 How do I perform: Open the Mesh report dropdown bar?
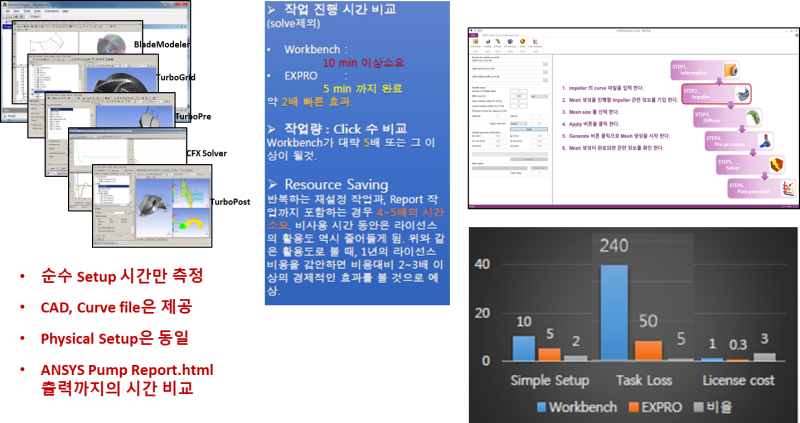(499, 168)
